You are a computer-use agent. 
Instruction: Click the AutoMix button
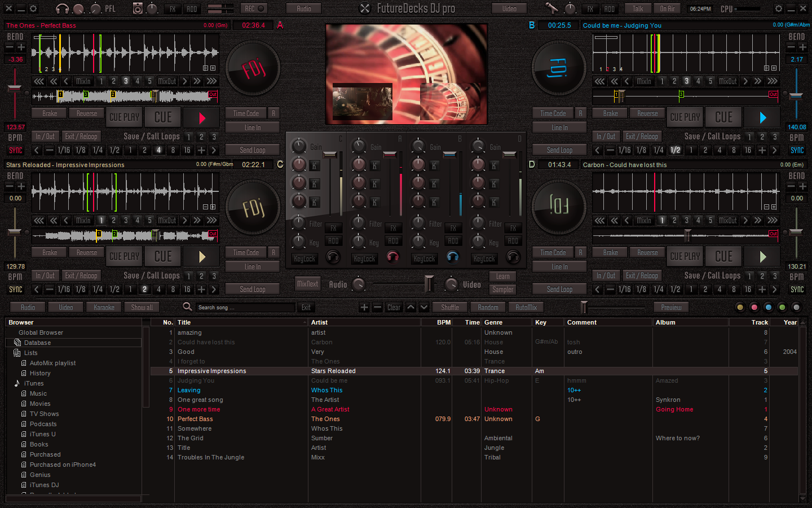(x=526, y=308)
